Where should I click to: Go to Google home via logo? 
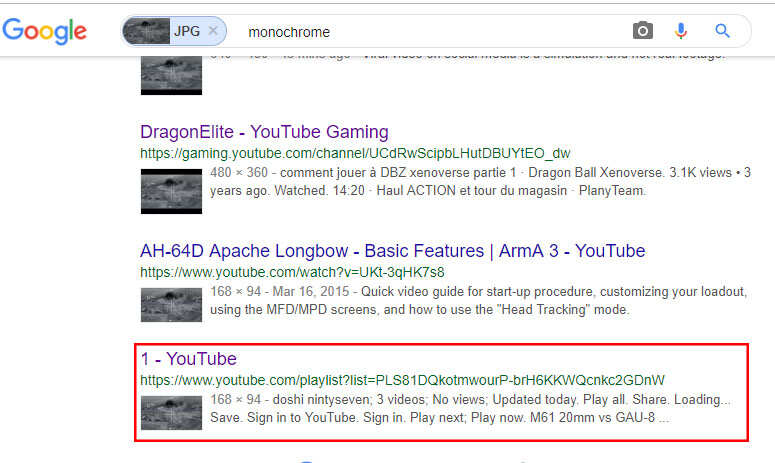(x=45, y=31)
